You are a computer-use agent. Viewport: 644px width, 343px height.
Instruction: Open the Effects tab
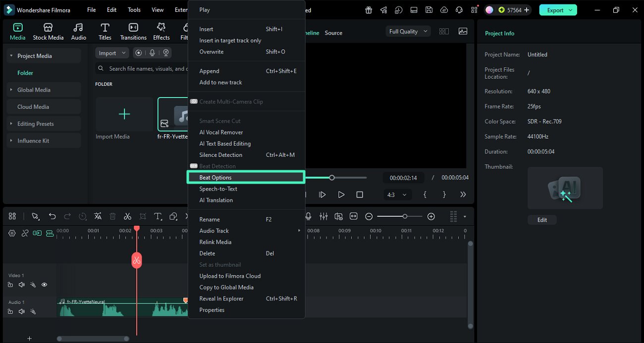[x=161, y=31]
